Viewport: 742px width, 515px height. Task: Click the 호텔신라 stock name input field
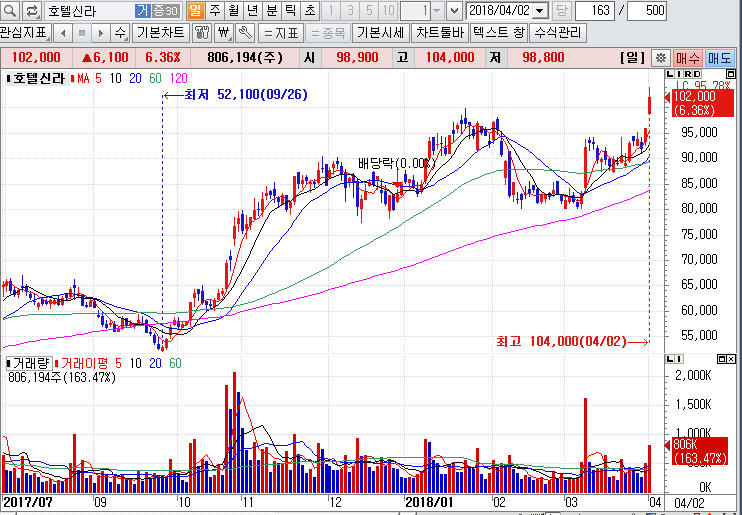tap(88, 11)
